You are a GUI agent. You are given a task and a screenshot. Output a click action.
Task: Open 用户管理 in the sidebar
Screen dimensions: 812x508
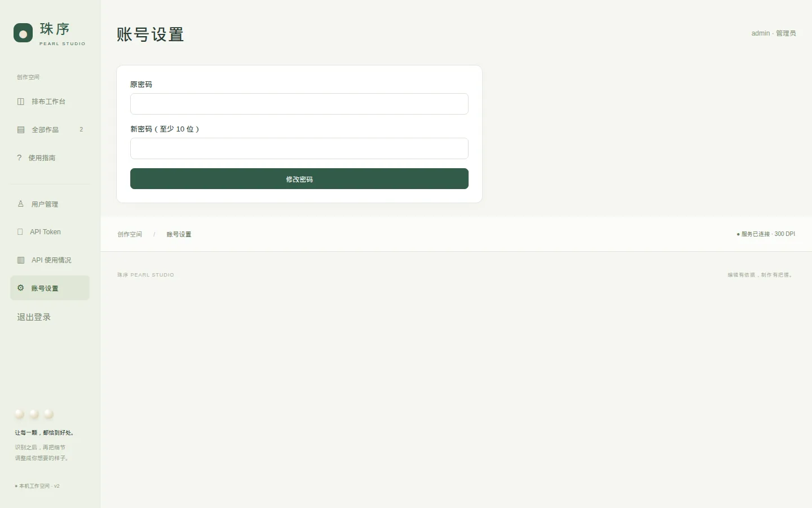pos(50,204)
